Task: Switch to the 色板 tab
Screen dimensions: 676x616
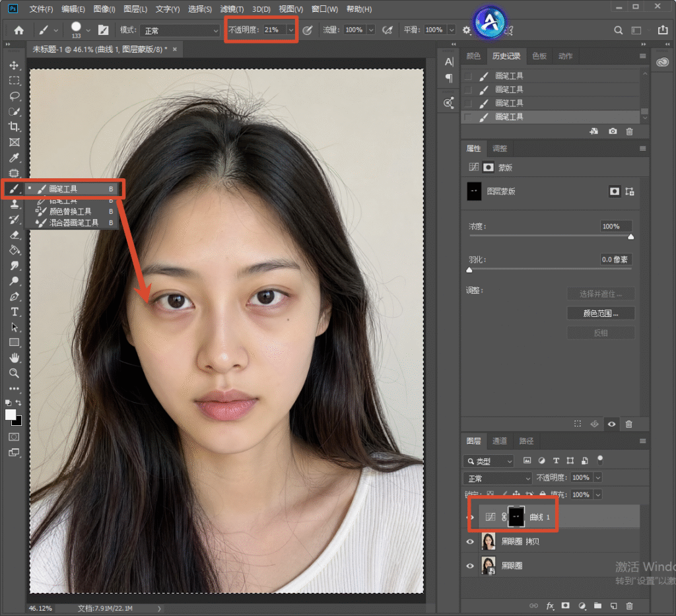Action: (x=539, y=56)
